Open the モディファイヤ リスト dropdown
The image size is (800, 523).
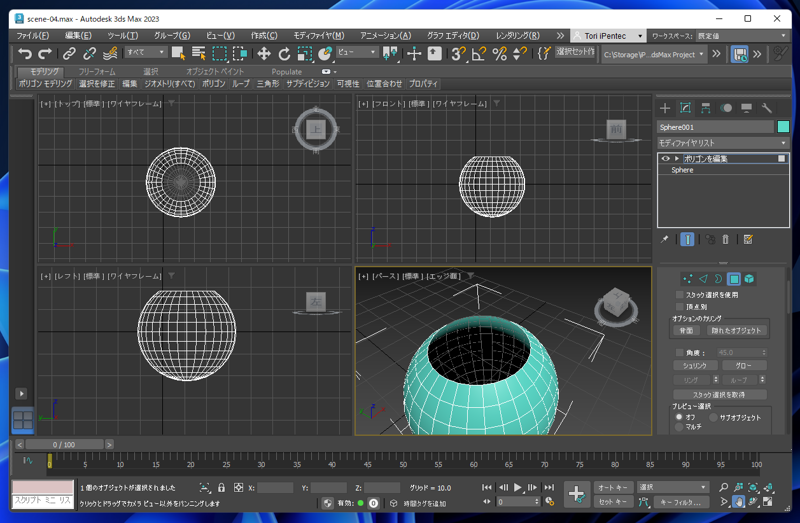723,143
